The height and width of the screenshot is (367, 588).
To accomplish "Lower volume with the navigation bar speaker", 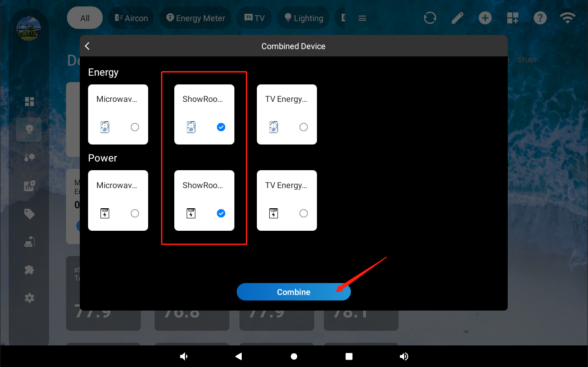I will click(184, 356).
